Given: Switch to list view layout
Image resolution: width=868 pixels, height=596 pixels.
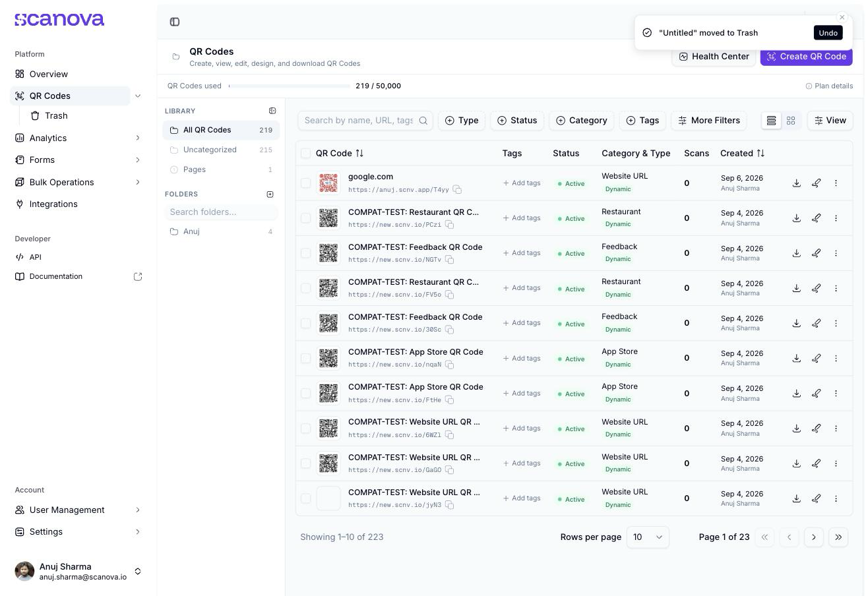Looking at the screenshot, I should tap(771, 121).
